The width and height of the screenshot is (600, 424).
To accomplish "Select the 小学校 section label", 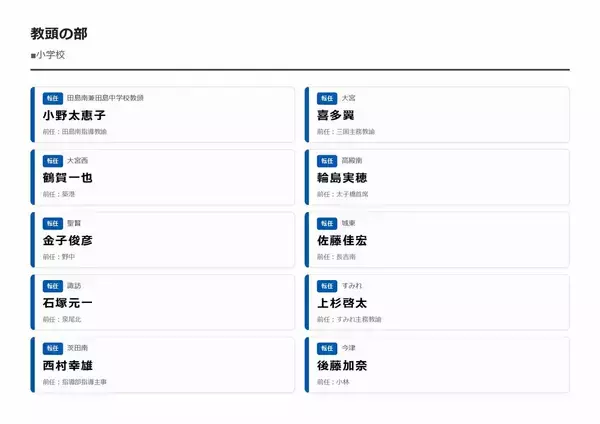I will point(49,55).
